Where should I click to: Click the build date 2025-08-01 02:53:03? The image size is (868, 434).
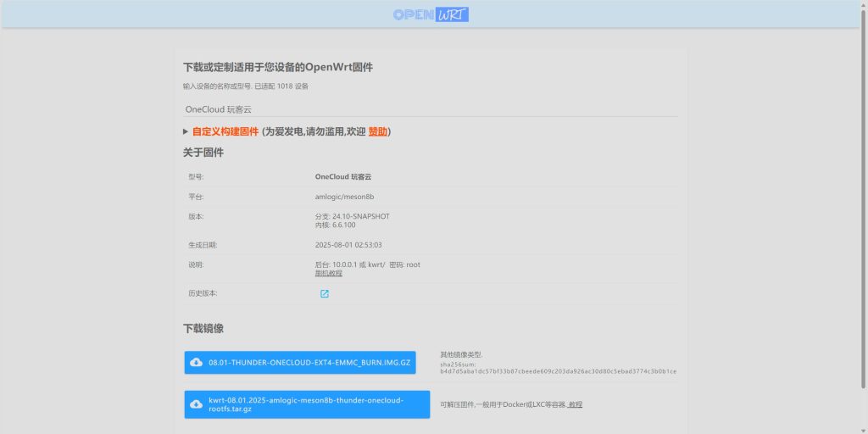(x=348, y=245)
